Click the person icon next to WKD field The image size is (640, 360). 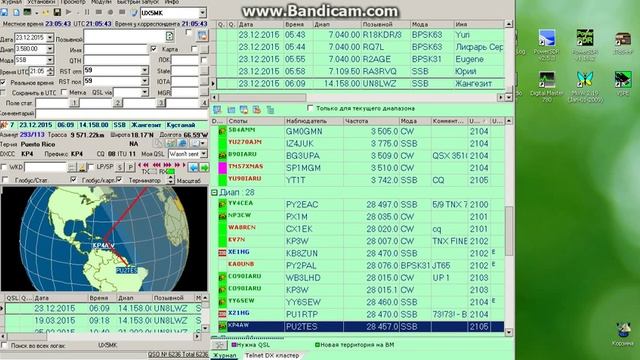pos(82,167)
